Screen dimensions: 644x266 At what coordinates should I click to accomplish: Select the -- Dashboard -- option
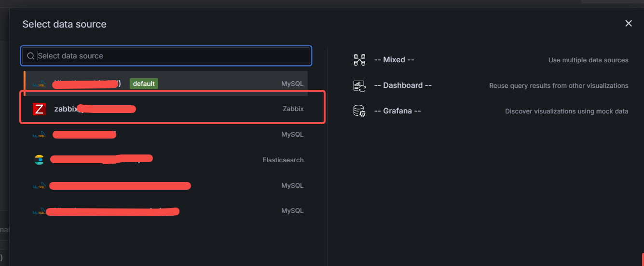coord(403,85)
